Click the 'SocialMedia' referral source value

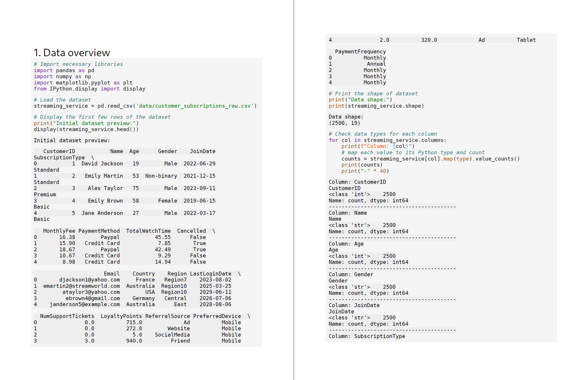(172, 335)
